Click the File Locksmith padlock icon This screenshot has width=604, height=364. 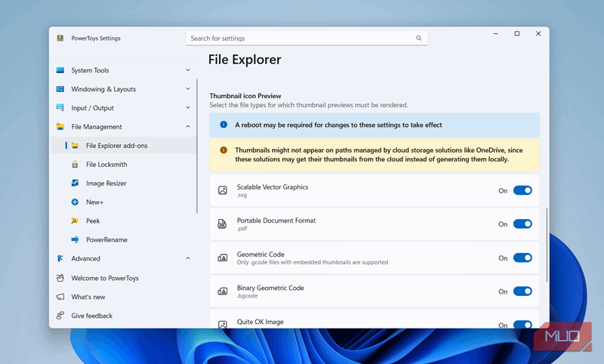pos(75,165)
